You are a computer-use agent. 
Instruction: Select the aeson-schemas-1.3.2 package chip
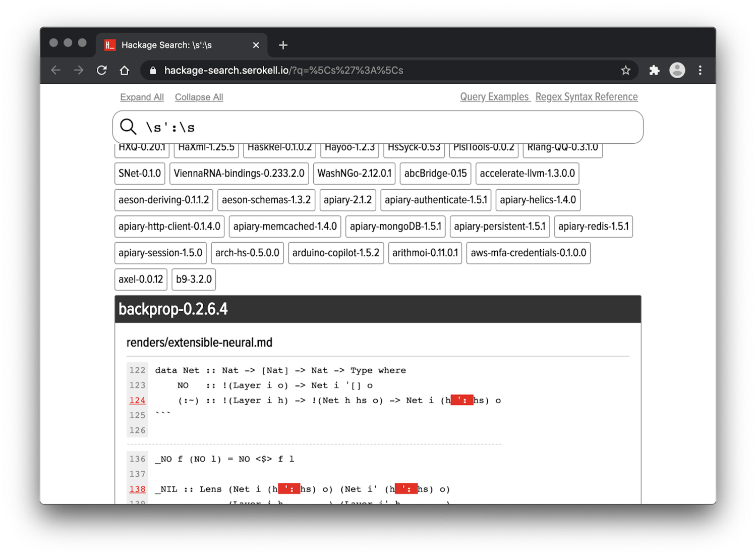coord(266,200)
